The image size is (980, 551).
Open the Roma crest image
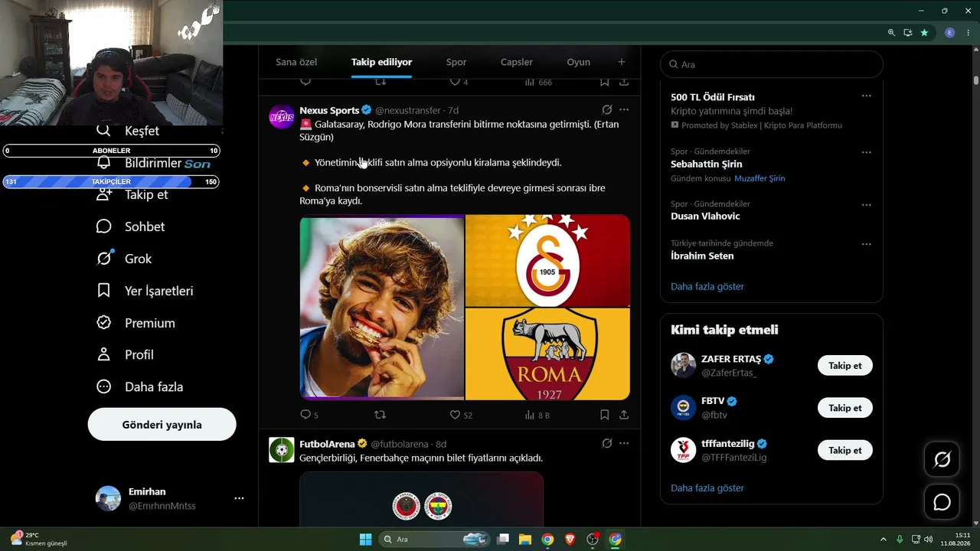point(548,354)
